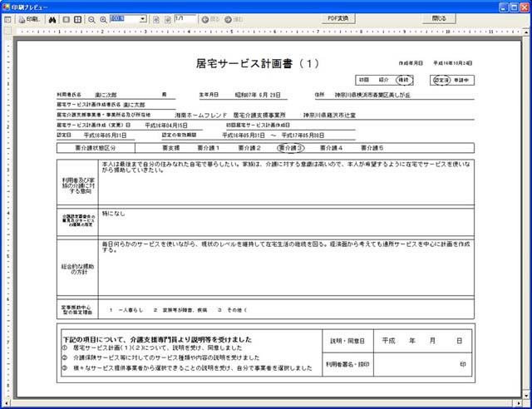Viewport: 532px width, 409px height.
Task: Click the 総合的な援助の方針 label cell
Action: click(x=77, y=269)
